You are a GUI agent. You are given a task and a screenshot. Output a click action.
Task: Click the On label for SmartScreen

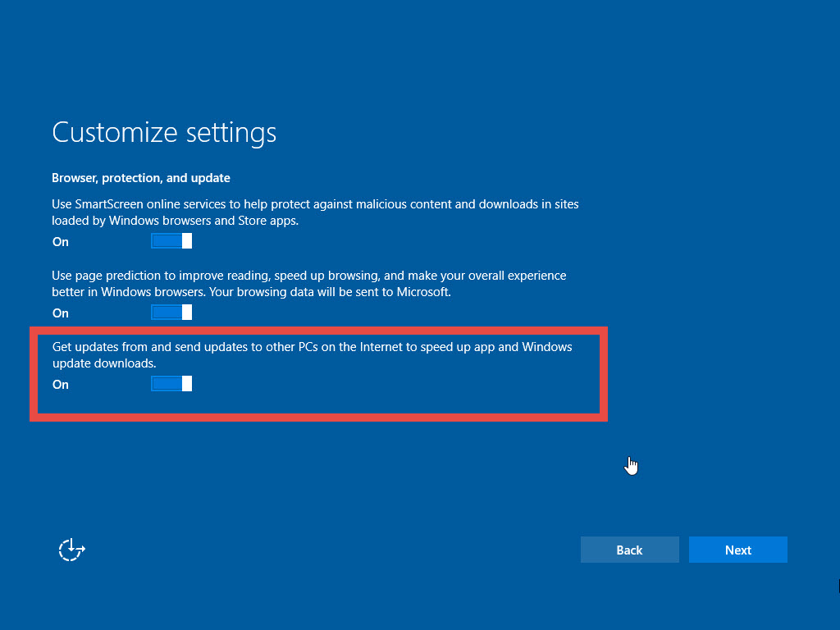[x=61, y=242]
